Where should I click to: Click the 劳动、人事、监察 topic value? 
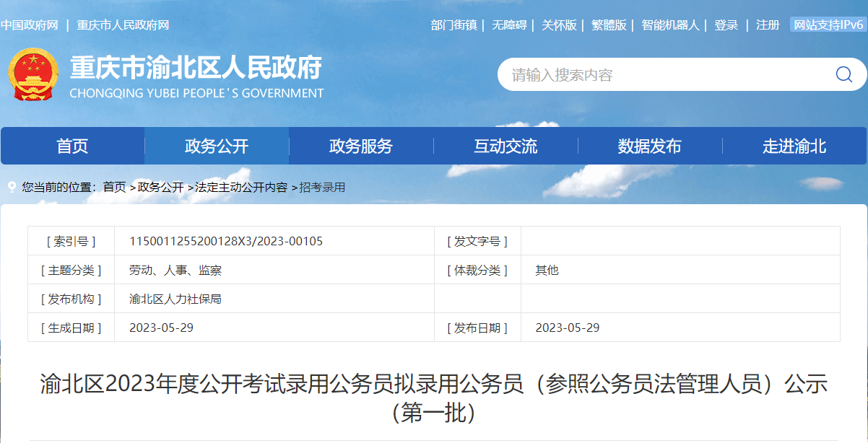point(175,270)
